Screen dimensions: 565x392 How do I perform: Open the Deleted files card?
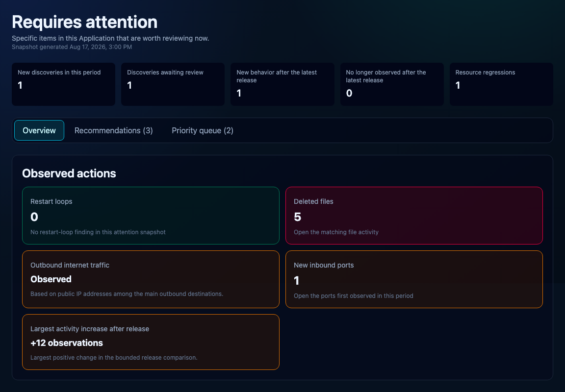click(x=414, y=216)
